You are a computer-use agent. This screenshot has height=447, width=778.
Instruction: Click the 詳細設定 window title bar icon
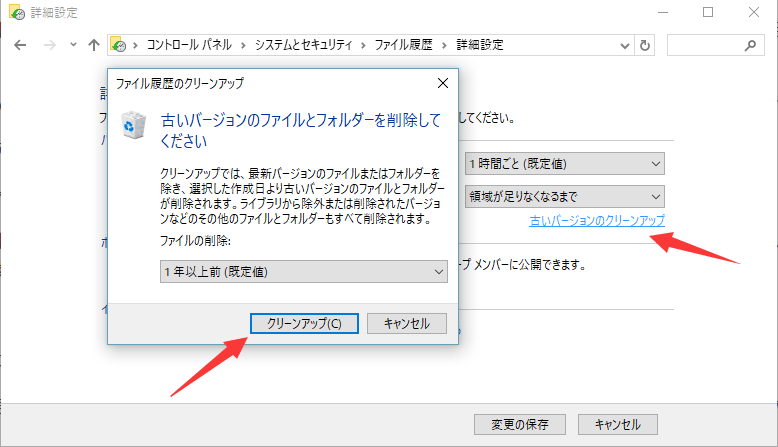coord(13,13)
